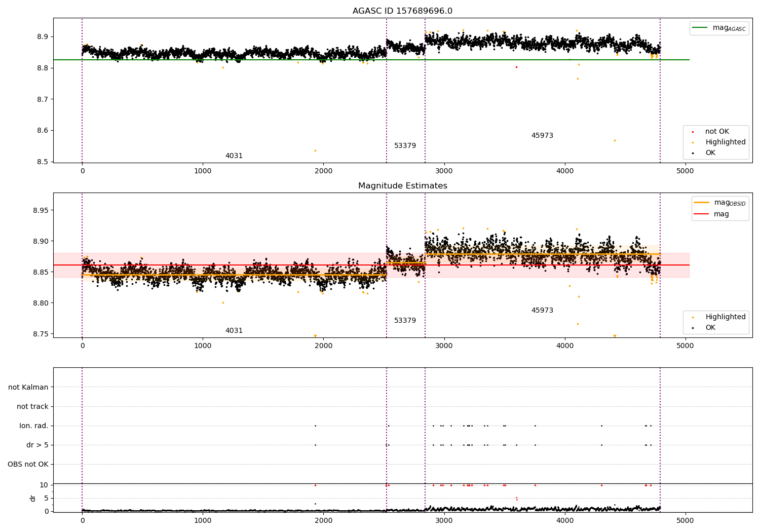Click the 'OBS not OK' axis label
This screenshot has height=532, width=760.
coord(28,465)
